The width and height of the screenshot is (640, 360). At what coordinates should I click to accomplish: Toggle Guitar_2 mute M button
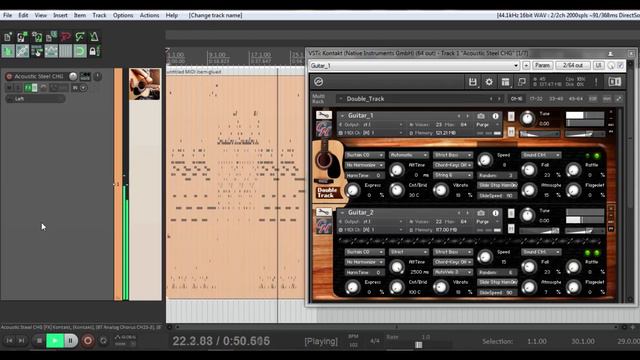point(511,229)
